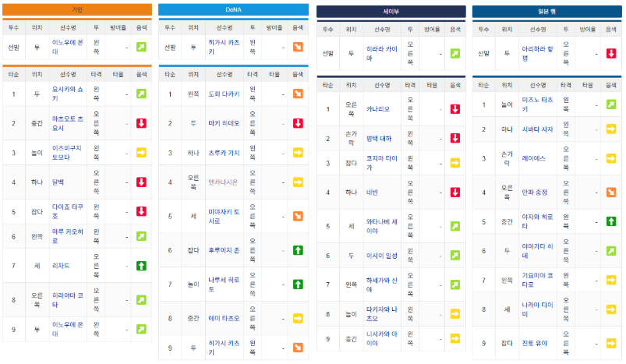Click the condition arrow for 히라야마 코타
The height and width of the screenshot is (364, 626).
click(141, 300)
